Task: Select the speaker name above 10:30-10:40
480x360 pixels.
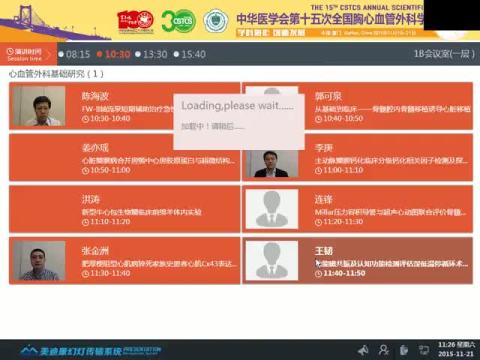Action: [95, 96]
